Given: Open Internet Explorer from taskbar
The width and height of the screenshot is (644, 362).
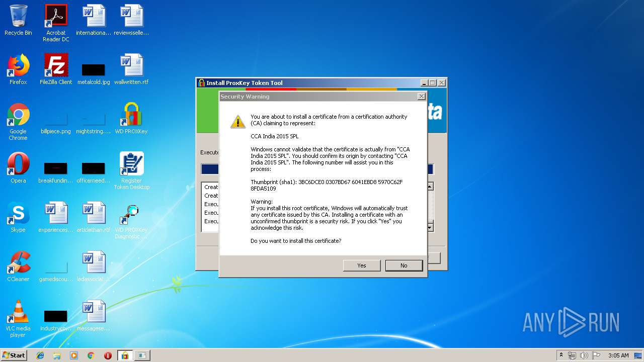Looking at the screenshot, I should tap(40, 355).
